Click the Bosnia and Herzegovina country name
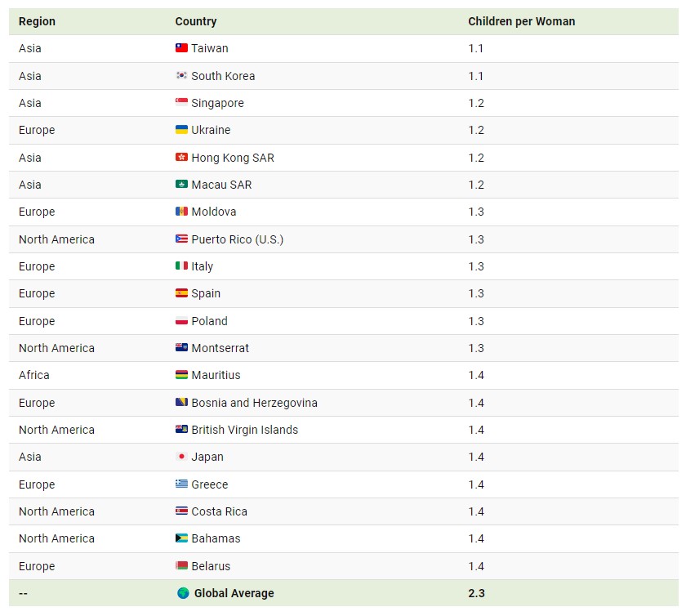Screen dimensions: 686x616 (254, 403)
